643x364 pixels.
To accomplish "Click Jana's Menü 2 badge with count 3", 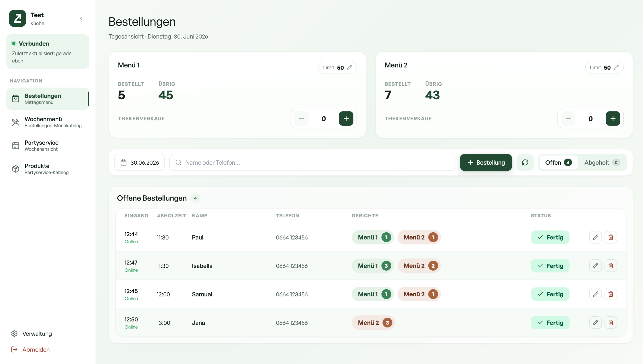I will click(373, 323).
